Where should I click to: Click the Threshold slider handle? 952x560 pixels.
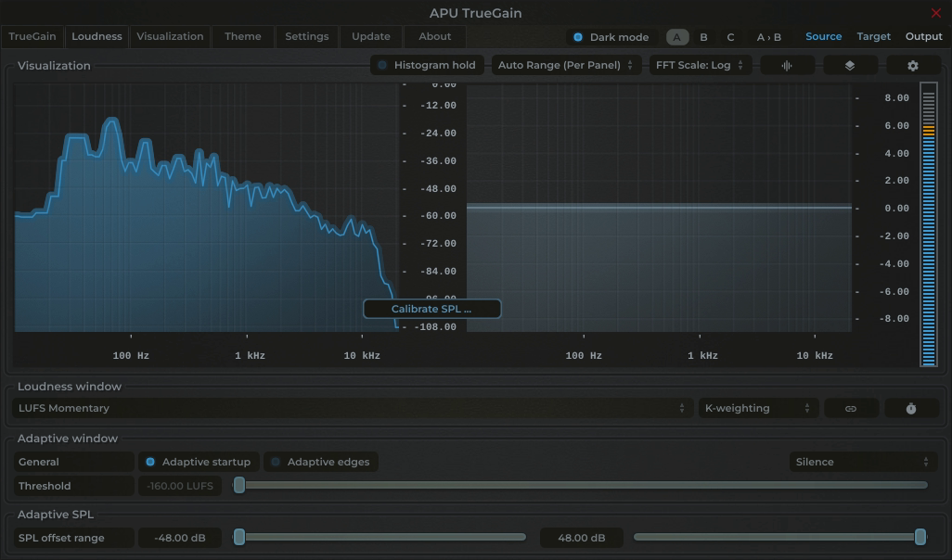click(239, 485)
